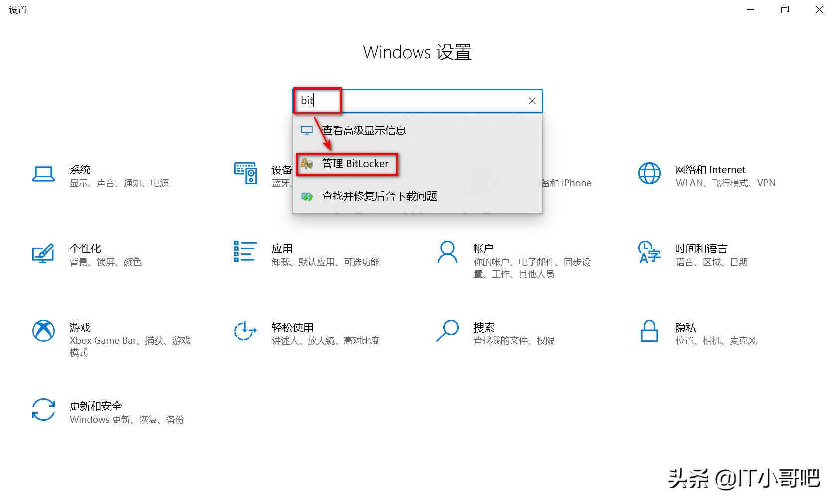Click the 你的帐户、电子邮件、同步设置 description
Image resolution: width=835 pixels, height=504 pixels.
(x=532, y=268)
